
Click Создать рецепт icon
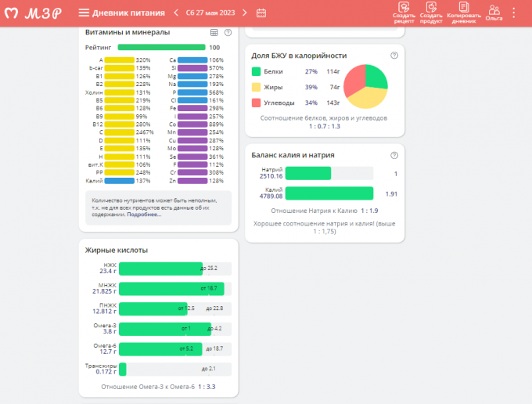tap(404, 12)
